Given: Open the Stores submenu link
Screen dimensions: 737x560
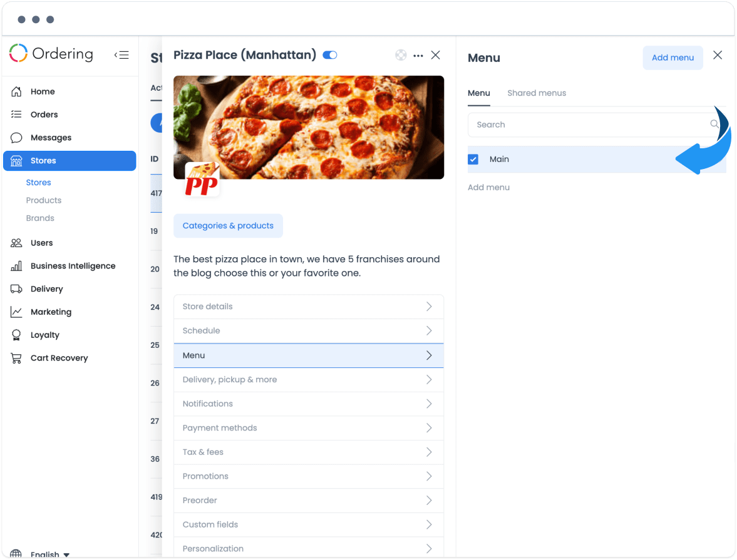Looking at the screenshot, I should point(39,182).
